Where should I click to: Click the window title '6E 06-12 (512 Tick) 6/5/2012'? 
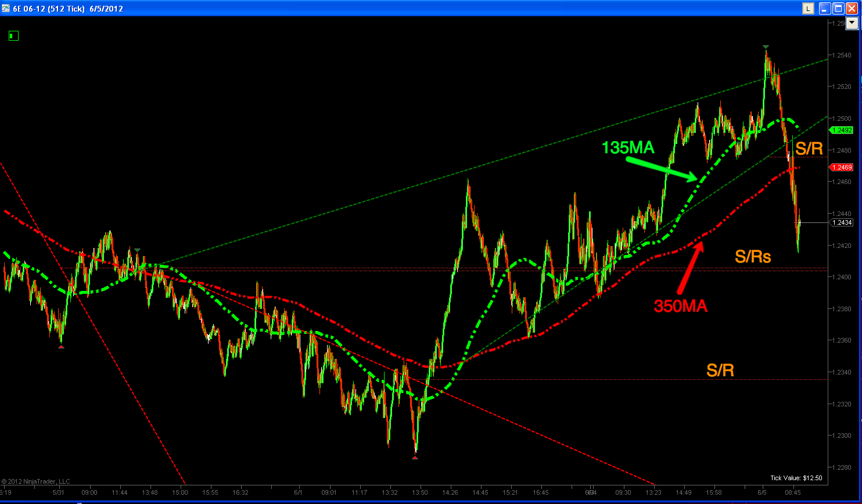coord(68,9)
